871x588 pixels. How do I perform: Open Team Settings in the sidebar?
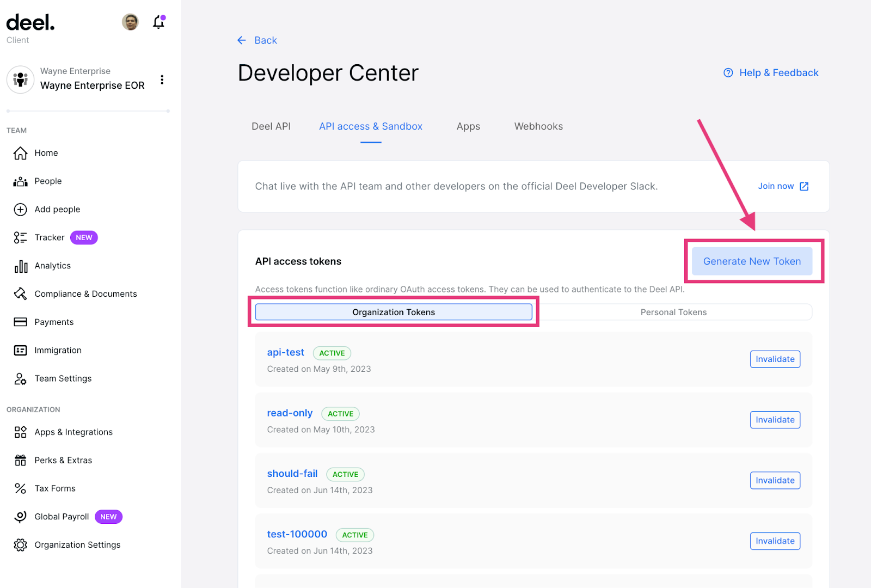pos(63,379)
